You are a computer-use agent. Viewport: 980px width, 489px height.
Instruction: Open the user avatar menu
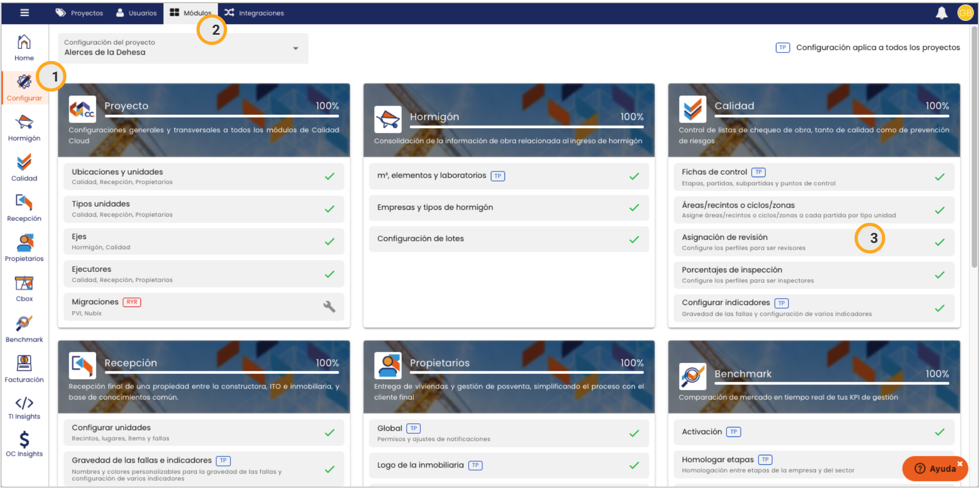pyautogui.click(x=965, y=13)
